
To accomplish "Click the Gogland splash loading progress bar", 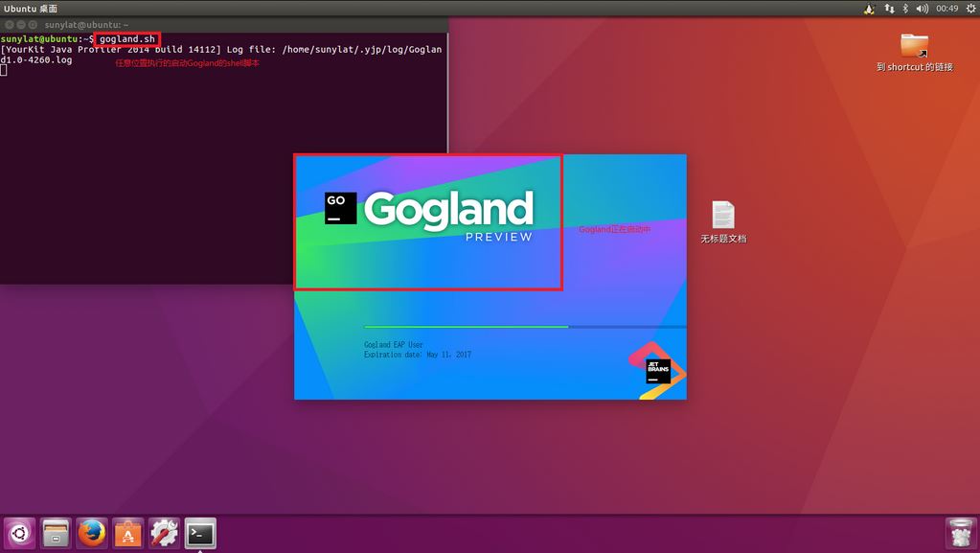I will (525, 327).
